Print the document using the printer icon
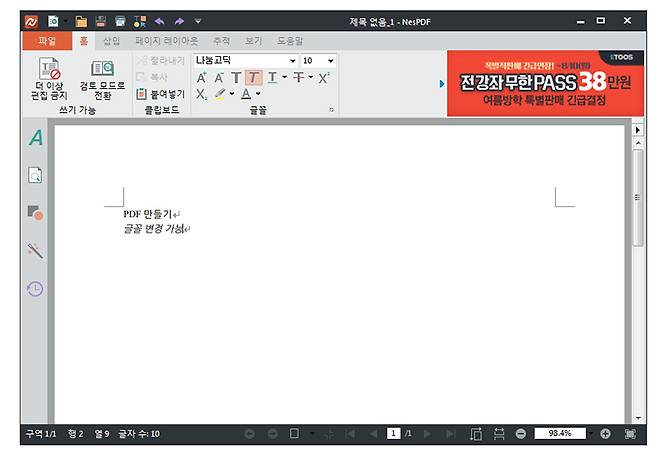This screenshot has width=658, height=457. [x=120, y=21]
